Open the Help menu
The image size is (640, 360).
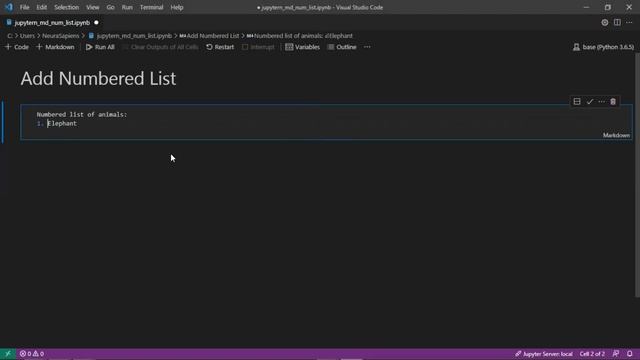click(177, 7)
